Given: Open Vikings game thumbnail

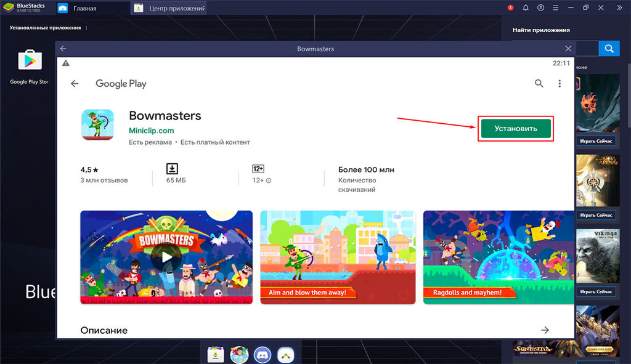Looking at the screenshot, I should 598,256.
